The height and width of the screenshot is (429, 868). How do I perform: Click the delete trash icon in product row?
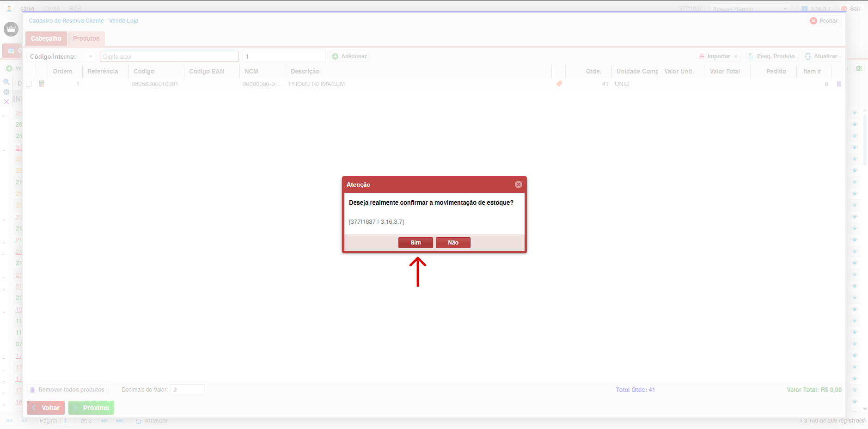pyautogui.click(x=838, y=84)
